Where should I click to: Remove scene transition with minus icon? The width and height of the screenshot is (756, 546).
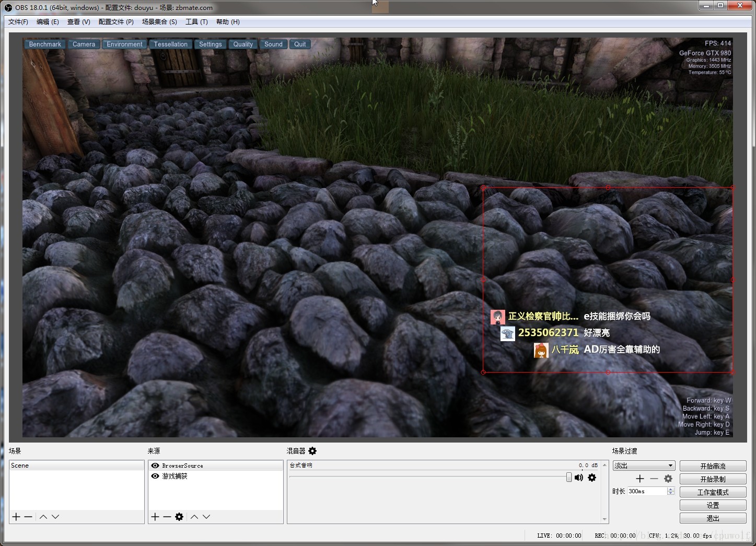tap(654, 479)
